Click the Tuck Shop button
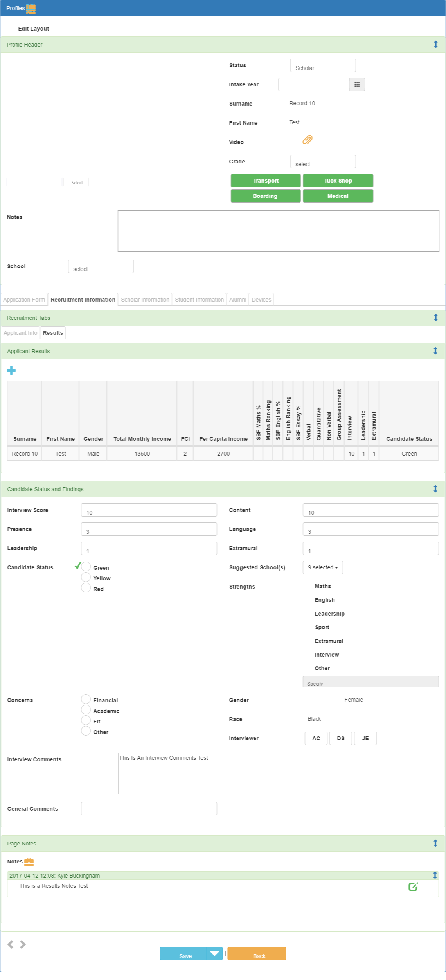The image size is (446, 980). [338, 181]
